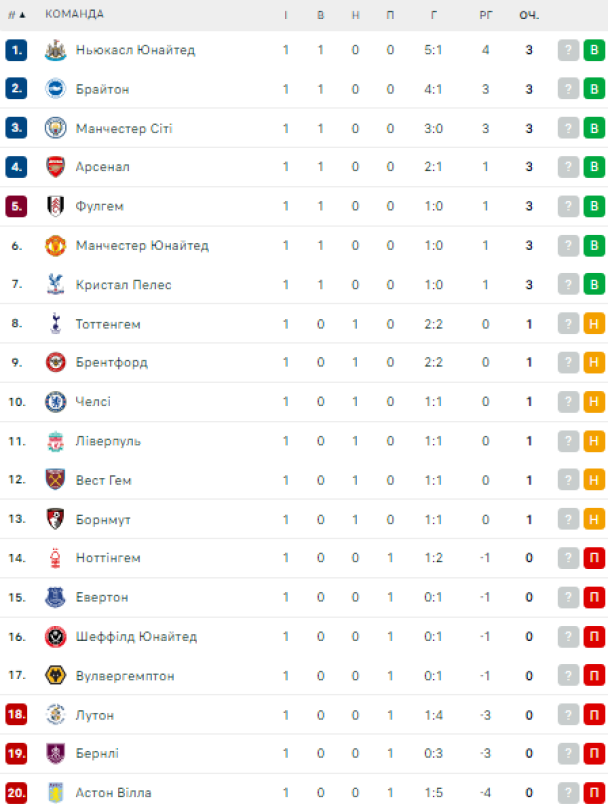The width and height of the screenshot is (608, 808).
Task: Click the Chelsea club crest icon
Action: pyautogui.click(x=55, y=401)
